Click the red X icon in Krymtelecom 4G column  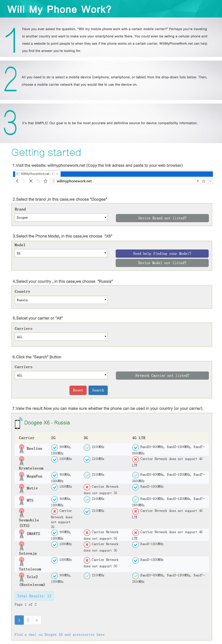[x=135, y=459]
